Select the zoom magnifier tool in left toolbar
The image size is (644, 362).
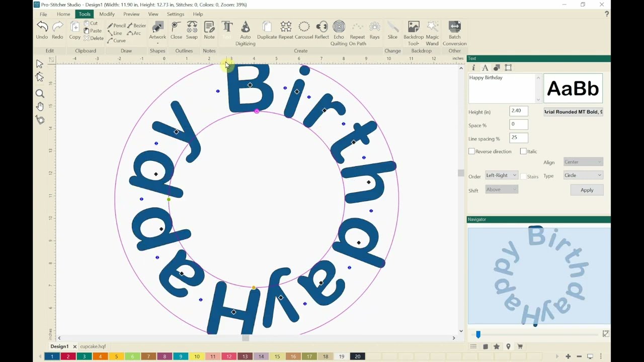[x=40, y=94]
